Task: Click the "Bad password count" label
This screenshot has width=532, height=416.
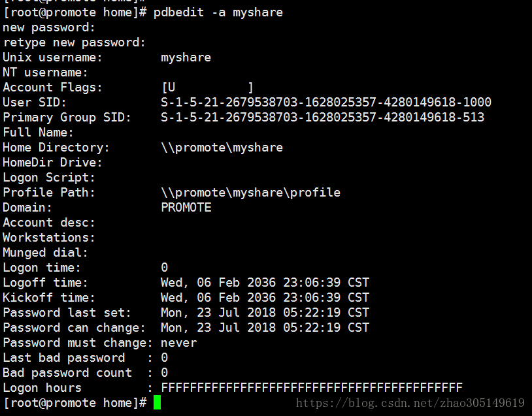Action: [x=67, y=373]
